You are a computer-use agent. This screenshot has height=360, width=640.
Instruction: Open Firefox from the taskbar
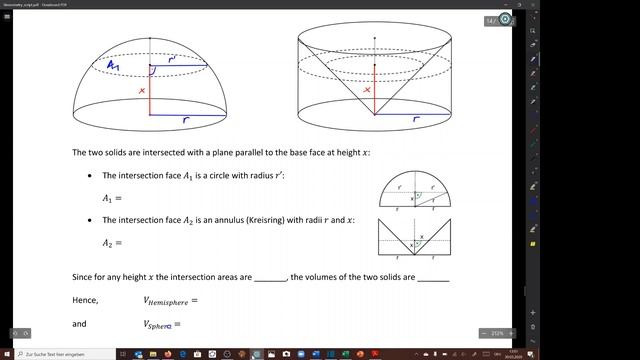click(x=167, y=354)
